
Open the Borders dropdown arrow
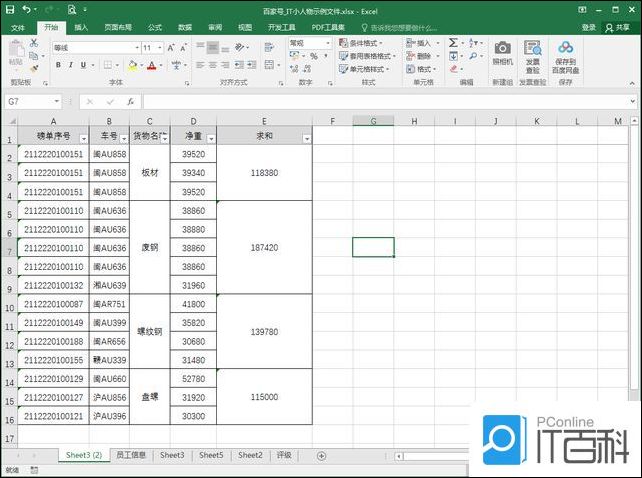tap(118, 65)
